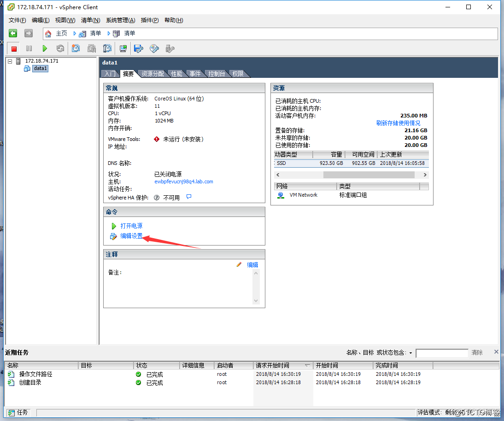Click the USB device connect icon

tap(170, 48)
